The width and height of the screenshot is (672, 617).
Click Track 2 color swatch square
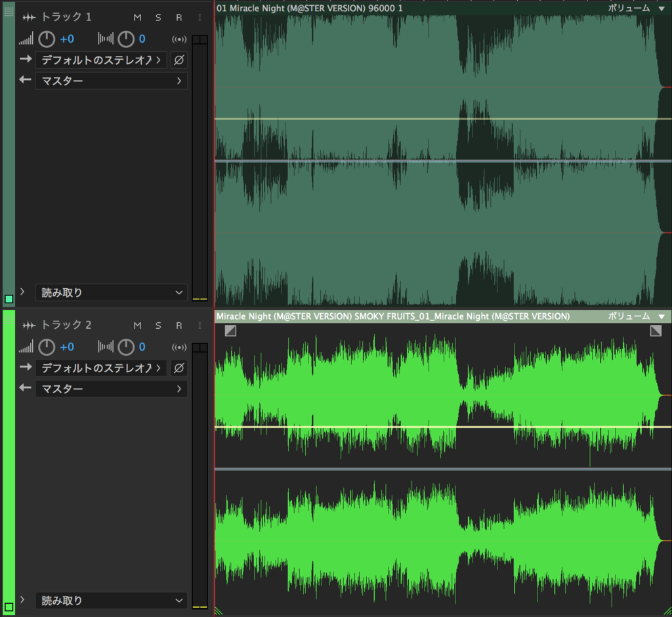[9, 606]
